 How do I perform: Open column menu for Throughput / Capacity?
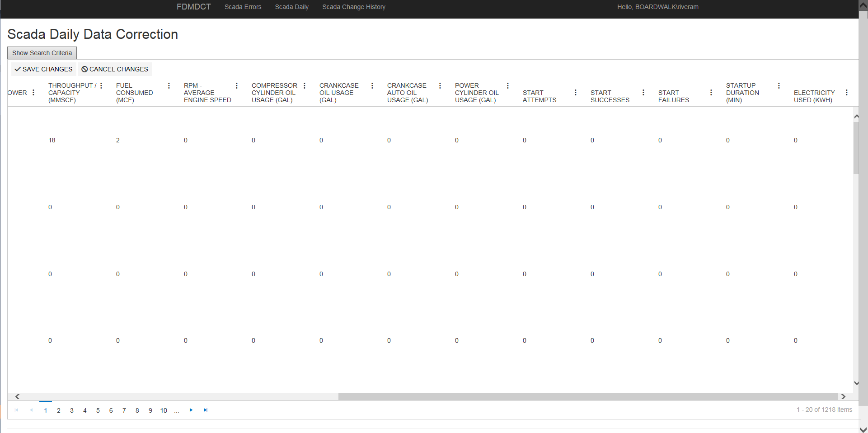101,85
